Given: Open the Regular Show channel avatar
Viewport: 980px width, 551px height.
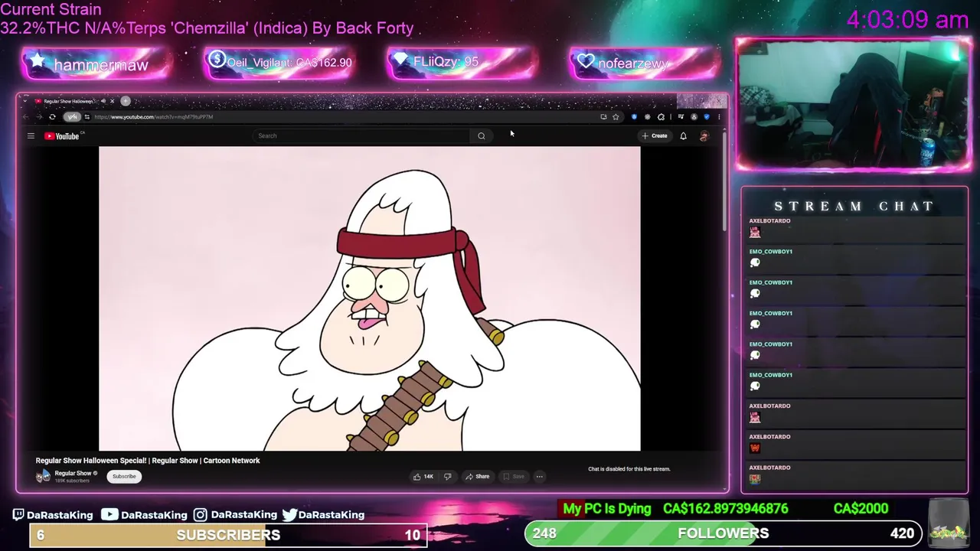Looking at the screenshot, I should point(43,476).
